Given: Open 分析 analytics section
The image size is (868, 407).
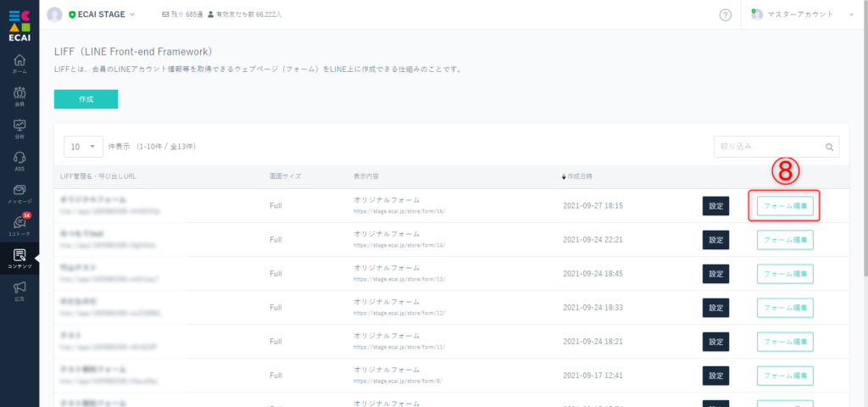Looking at the screenshot, I should coord(19,129).
